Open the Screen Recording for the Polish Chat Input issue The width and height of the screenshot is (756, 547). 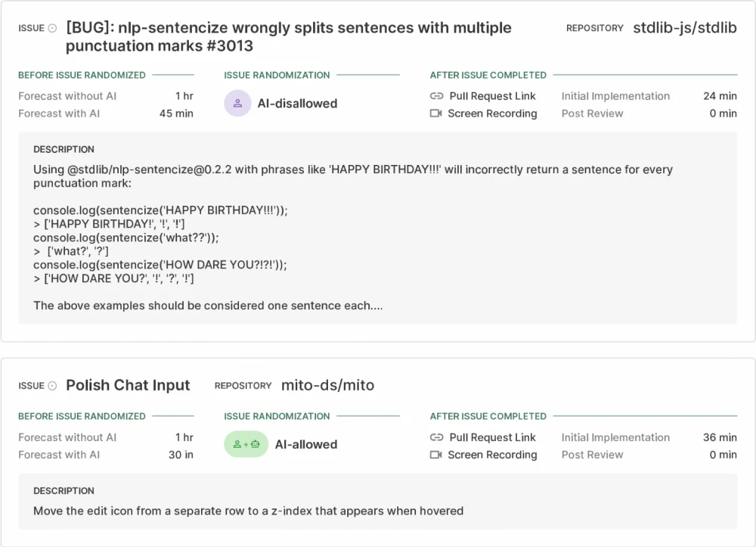pyautogui.click(x=492, y=455)
